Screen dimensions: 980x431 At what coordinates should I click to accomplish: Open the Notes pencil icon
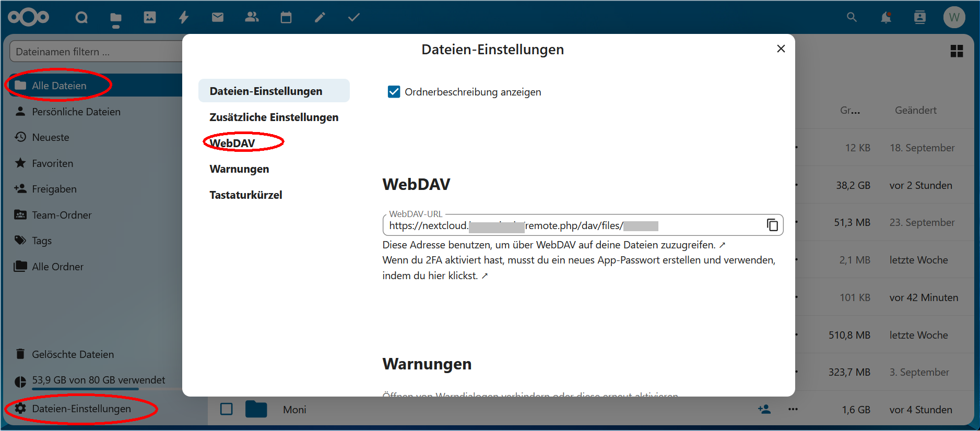pos(320,18)
